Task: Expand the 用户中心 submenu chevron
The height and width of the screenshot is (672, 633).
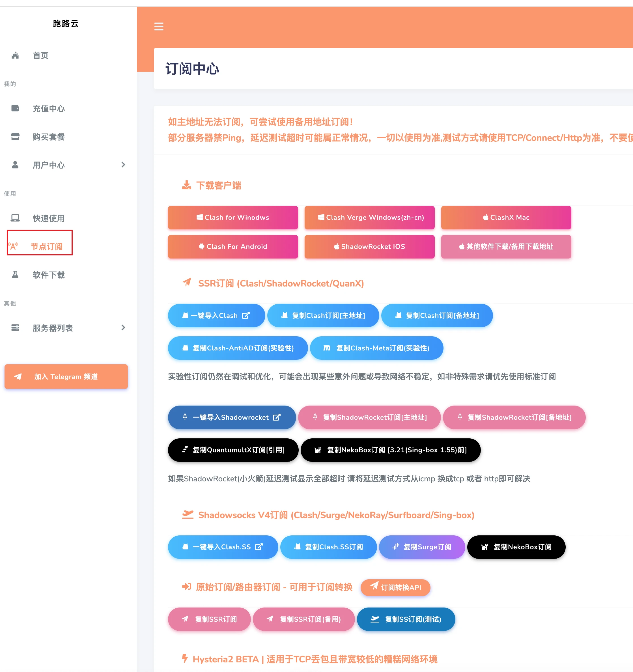Action: pos(123,165)
